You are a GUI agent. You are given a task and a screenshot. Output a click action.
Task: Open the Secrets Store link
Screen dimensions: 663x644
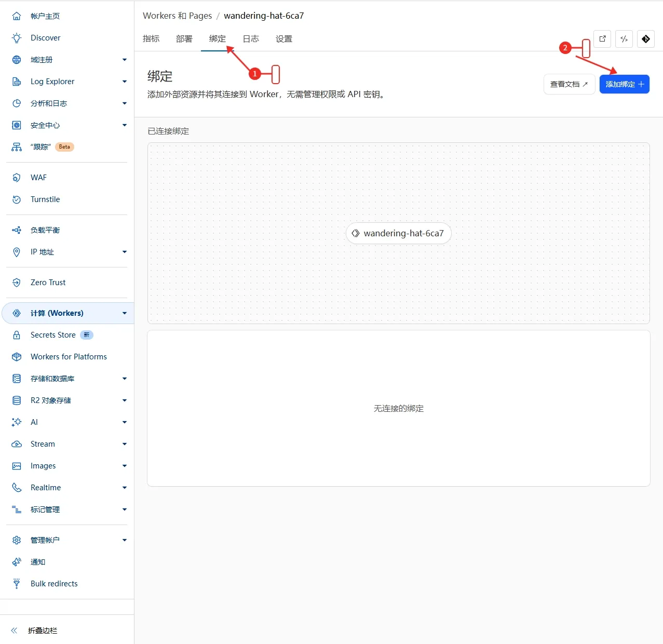point(53,335)
